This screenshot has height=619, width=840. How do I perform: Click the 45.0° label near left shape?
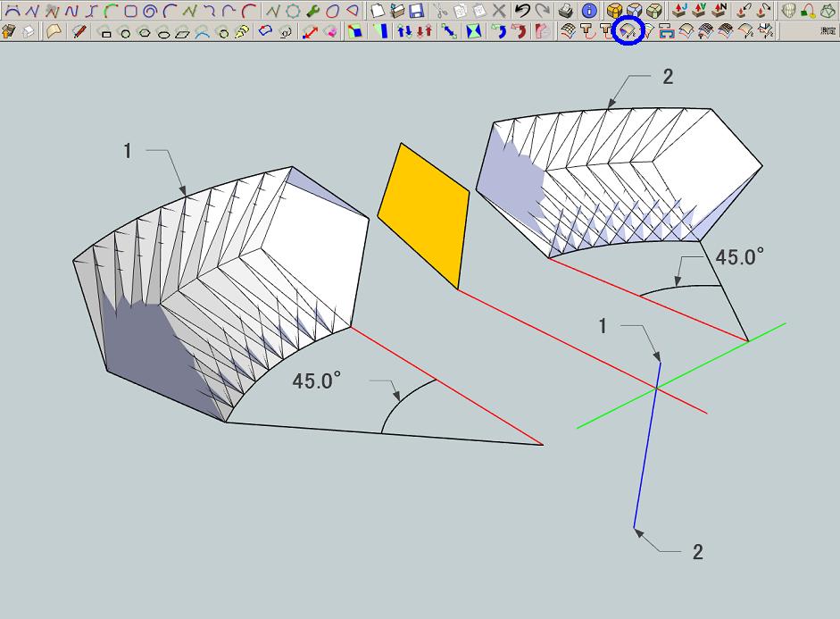pos(316,381)
